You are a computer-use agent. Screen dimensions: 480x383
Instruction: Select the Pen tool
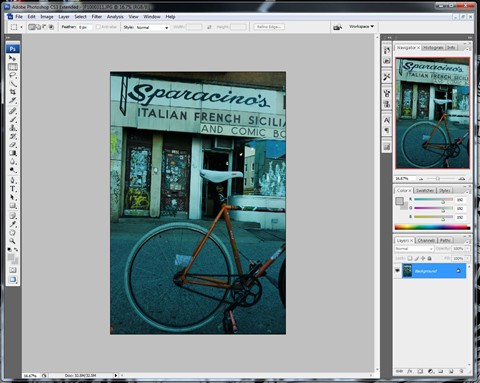(13, 180)
